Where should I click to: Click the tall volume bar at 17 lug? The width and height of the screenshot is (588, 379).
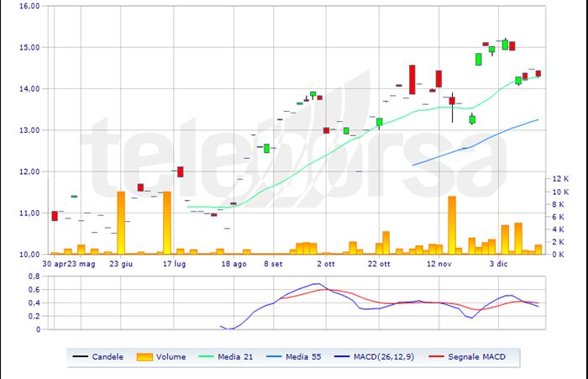point(167,223)
